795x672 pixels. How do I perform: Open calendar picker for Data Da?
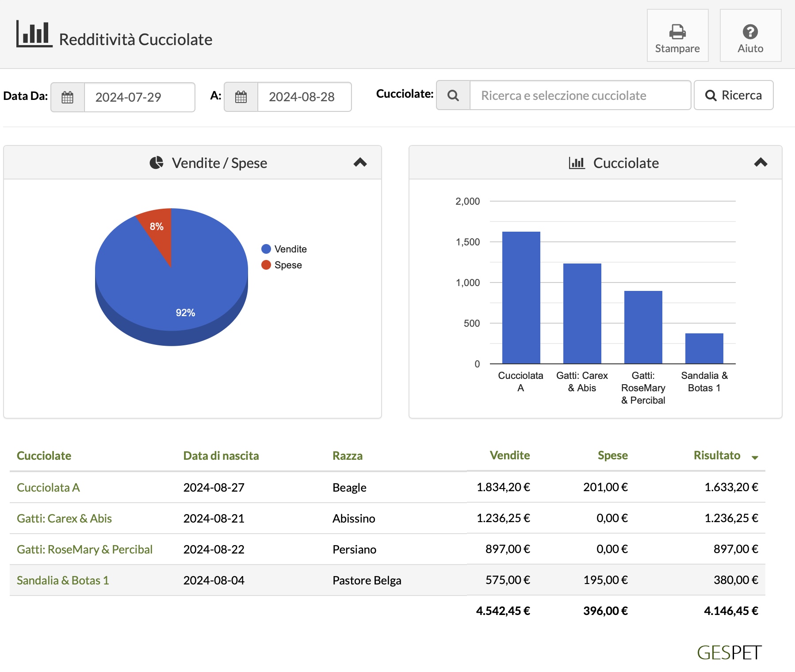coord(68,97)
